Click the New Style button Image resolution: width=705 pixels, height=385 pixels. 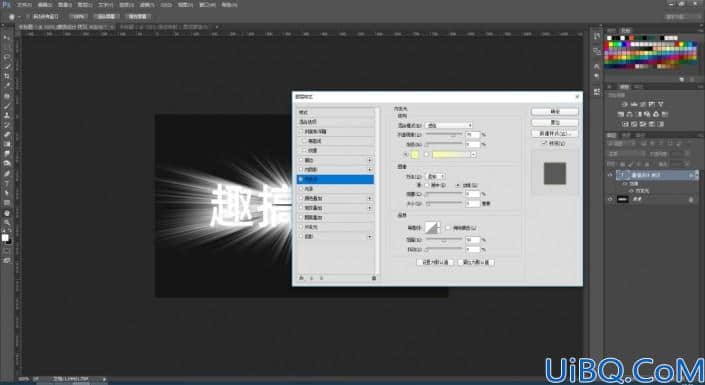pyautogui.click(x=554, y=134)
